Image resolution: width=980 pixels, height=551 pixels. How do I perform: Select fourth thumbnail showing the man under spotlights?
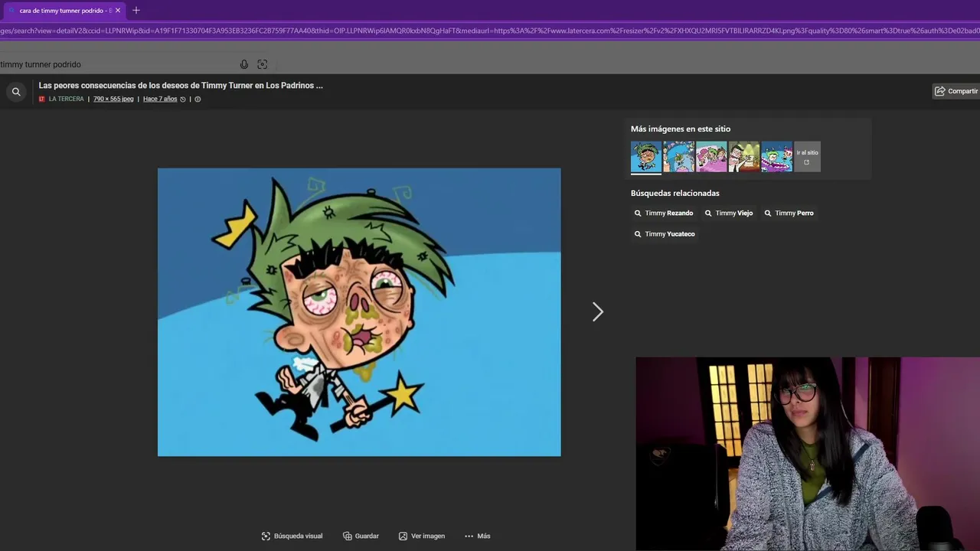point(744,156)
